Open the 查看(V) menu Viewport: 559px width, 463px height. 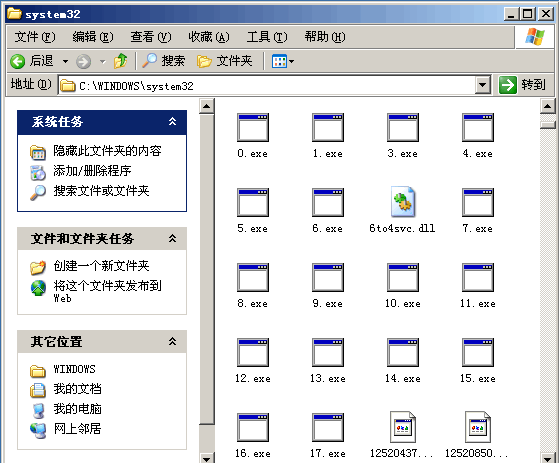click(x=150, y=37)
